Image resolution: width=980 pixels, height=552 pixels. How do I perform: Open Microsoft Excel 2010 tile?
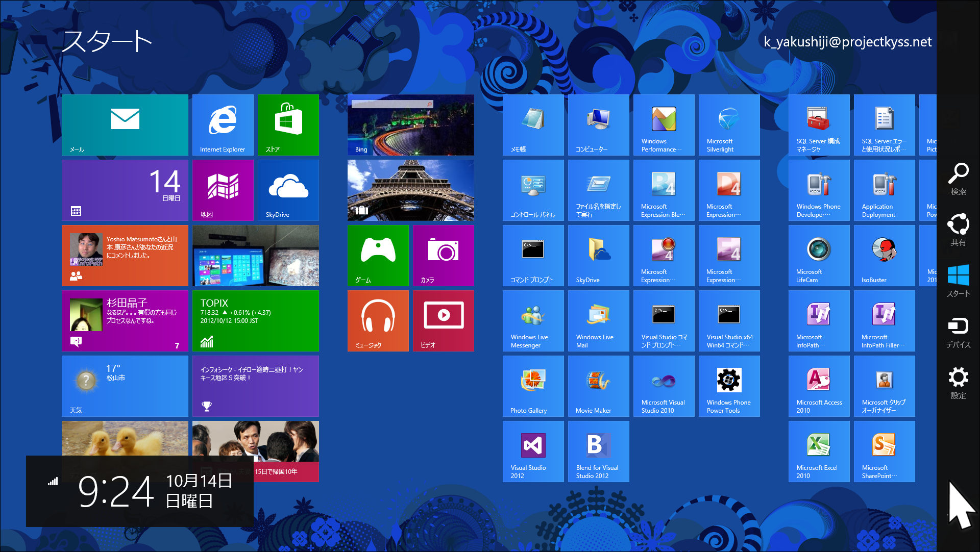pos(819,451)
